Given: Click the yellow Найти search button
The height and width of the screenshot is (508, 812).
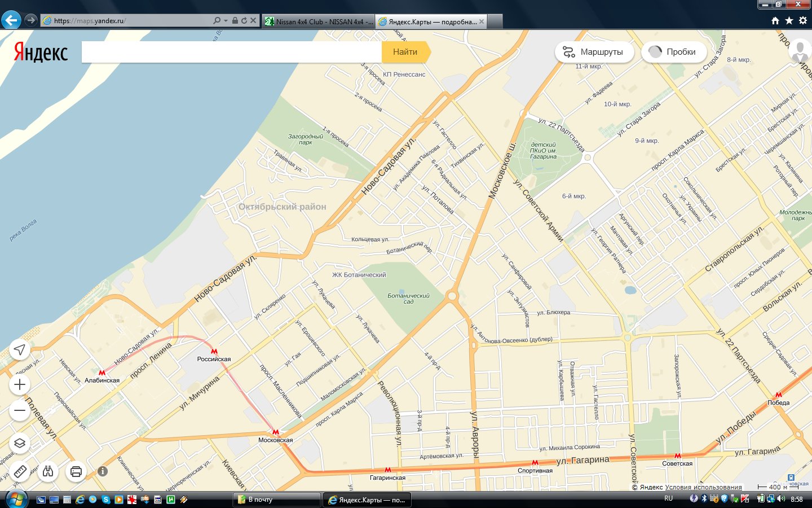Looking at the screenshot, I should (406, 52).
